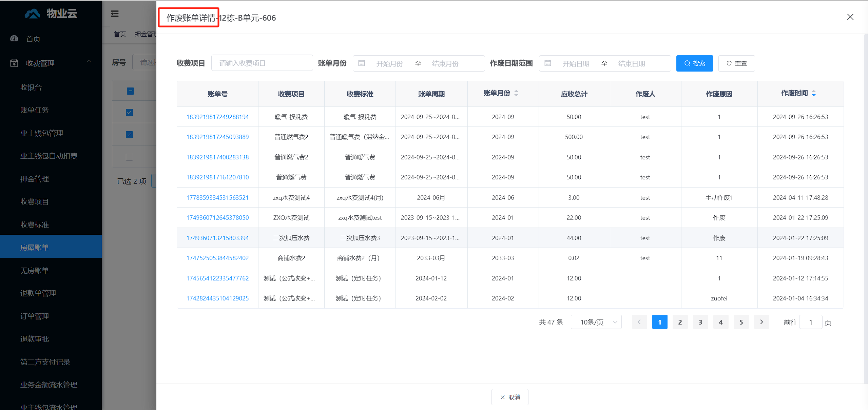This screenshot has width=868, height=410.
Task: Go to page 2
Action: click(680, 322)
